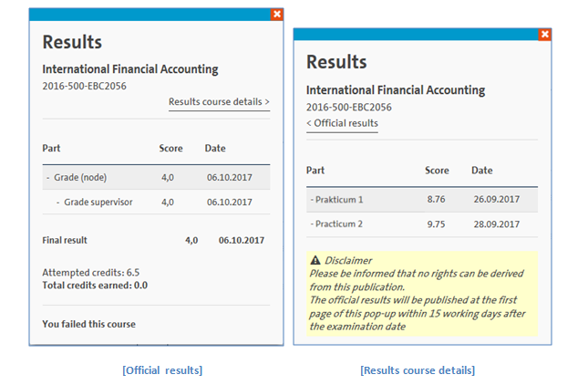Click the '[Official results]' caption

(162, 370)
